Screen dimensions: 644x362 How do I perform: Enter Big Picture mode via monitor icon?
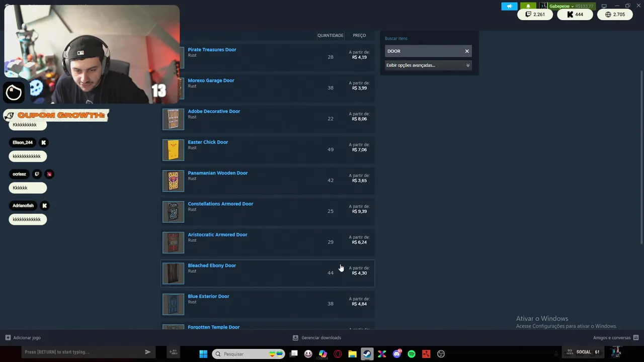[x=604, y=6]
